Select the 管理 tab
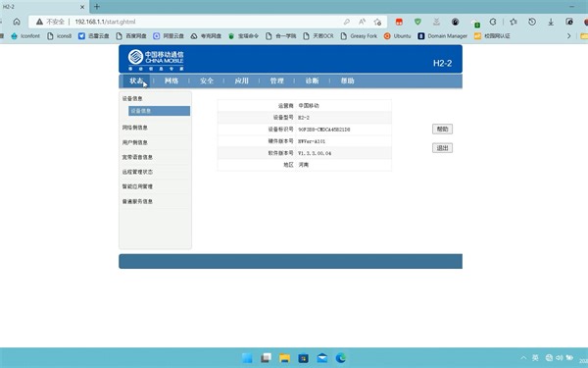 point(277,80)
